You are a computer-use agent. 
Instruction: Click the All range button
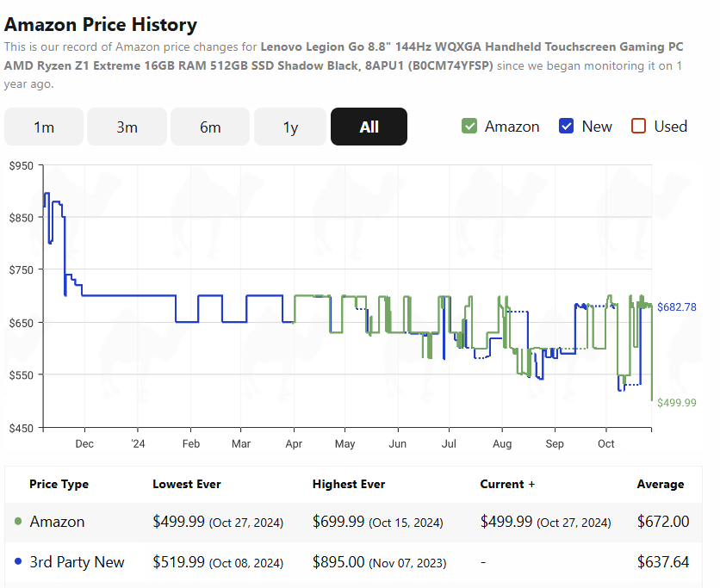point(369,127)
